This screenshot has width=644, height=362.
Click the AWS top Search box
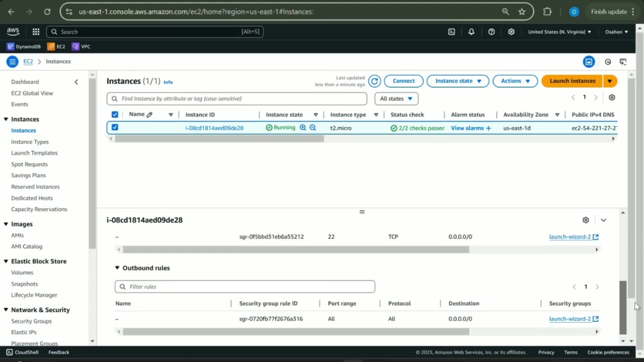pos(155,32)
